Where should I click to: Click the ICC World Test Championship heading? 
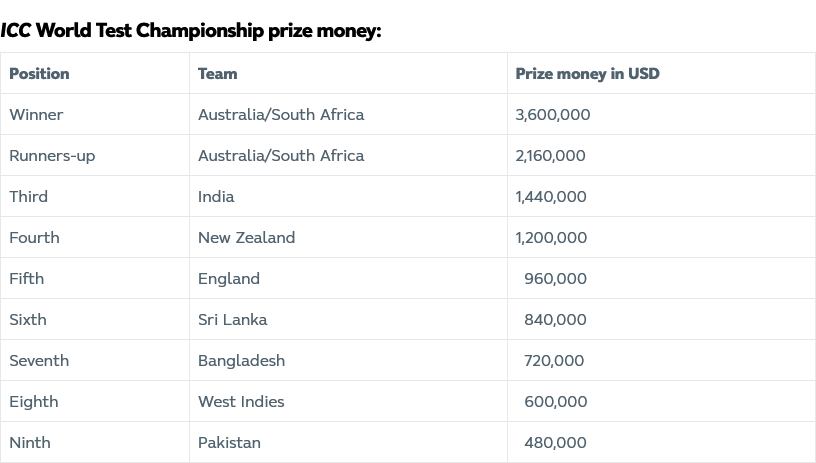190,30
